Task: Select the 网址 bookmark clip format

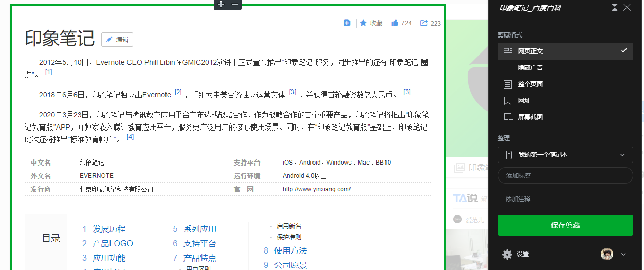Action: tap(565, 101)
